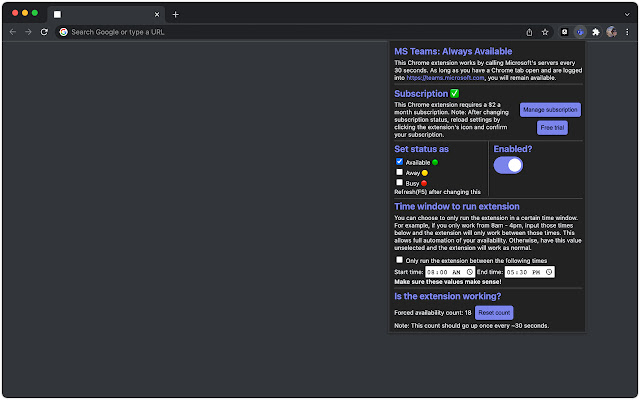Select the open blank tab
The height and width of the screenshot is (400, 640).
tap(106, 15)
